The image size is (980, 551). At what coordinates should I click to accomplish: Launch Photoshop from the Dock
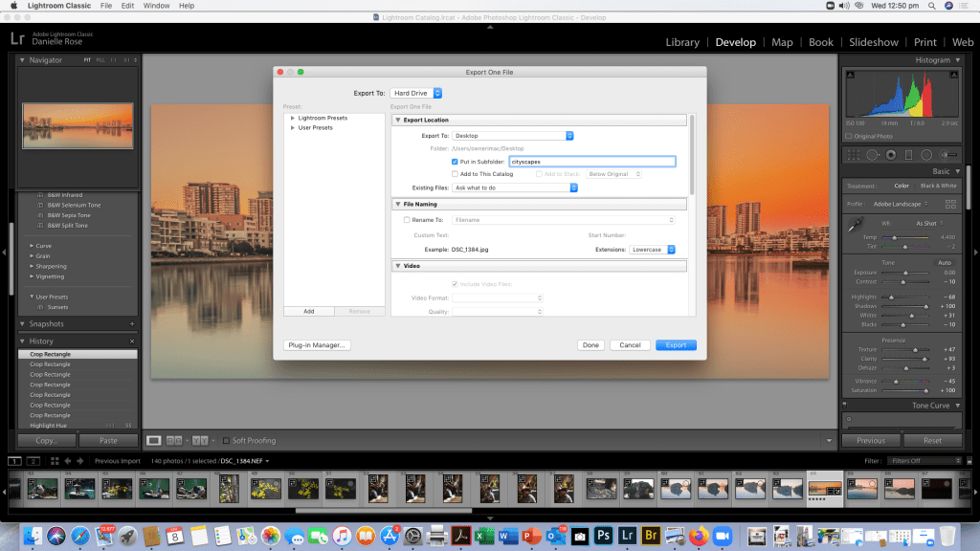pos(604,536)
